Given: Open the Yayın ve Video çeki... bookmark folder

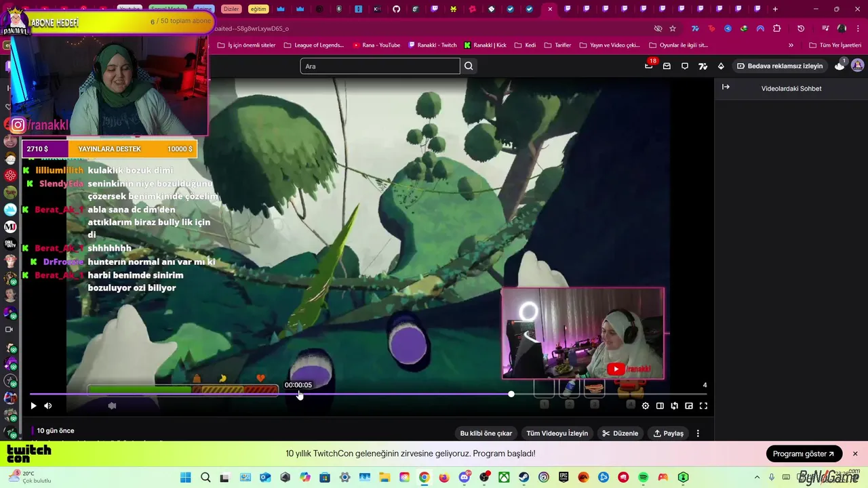Looking at the screenshot, I should tap(610, 45).
